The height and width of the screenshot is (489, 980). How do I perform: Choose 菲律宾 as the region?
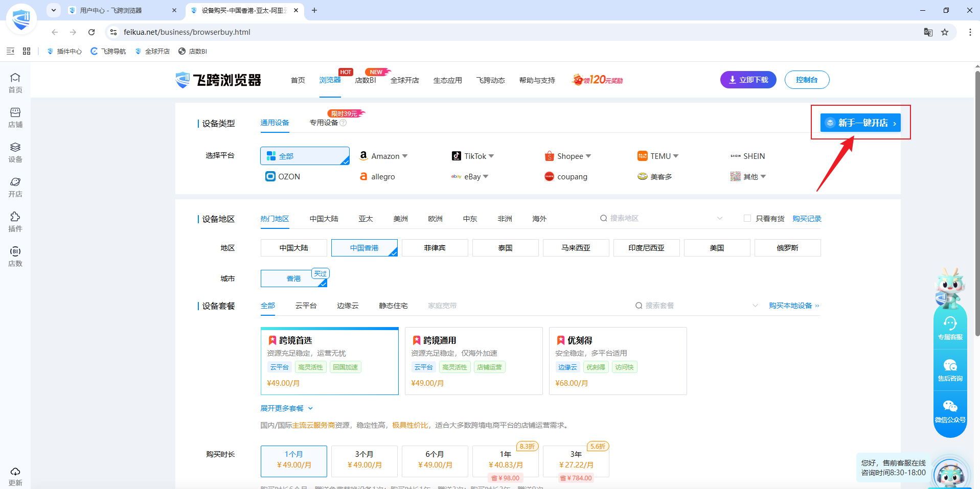tap(435, 248)
